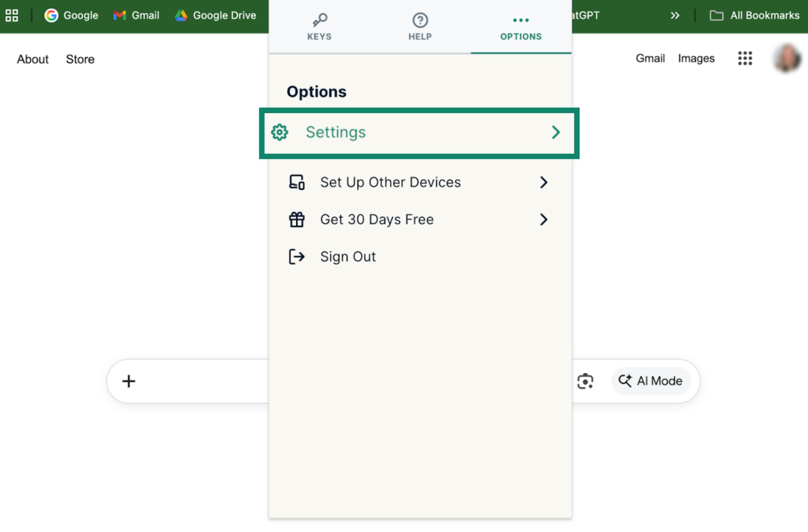Expand Settings using its chevron arrow
808x532 pixels.
(x=555, y=133)
